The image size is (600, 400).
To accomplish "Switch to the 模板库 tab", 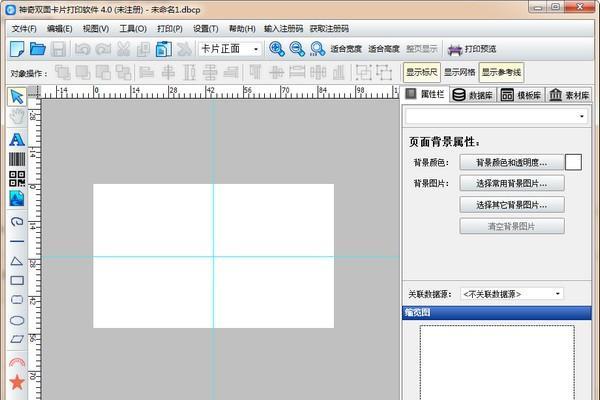I will 521,95.
